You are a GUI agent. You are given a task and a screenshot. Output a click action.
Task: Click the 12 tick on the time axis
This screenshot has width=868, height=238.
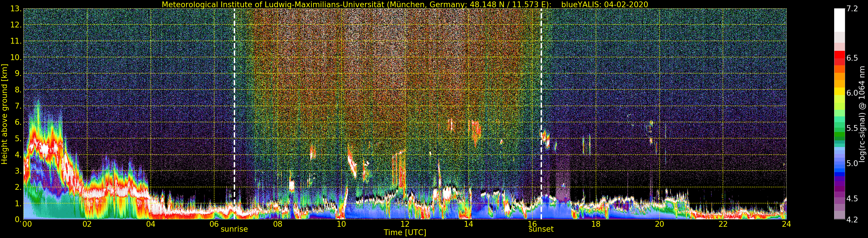405,224
